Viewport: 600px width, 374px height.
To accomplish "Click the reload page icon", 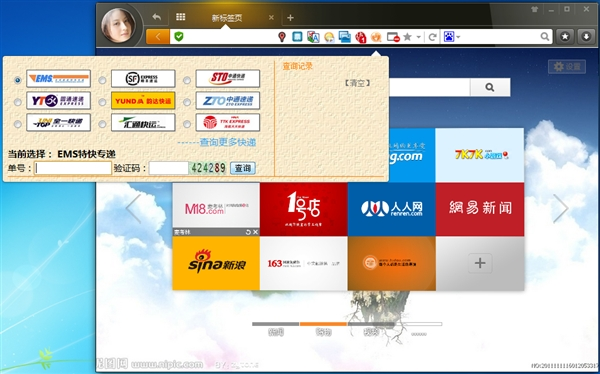I will pos(432,37).
